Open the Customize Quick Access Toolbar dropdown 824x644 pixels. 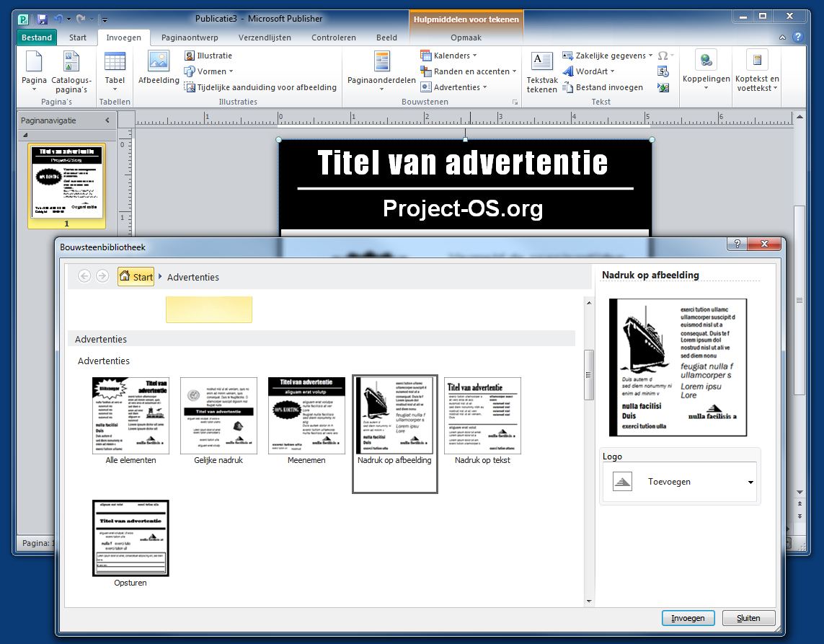pyautogui.click(x=105, y=20)
